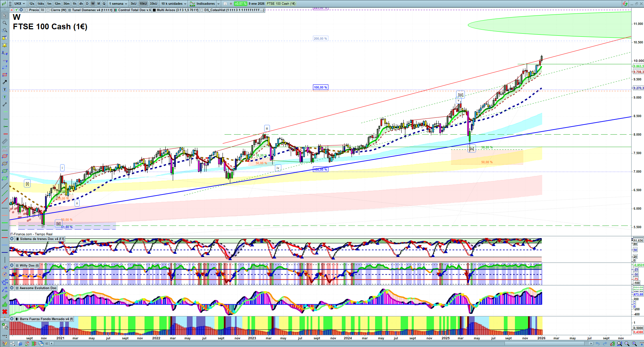Expand the bottom-right toolbar options arrow

point(641,344)
